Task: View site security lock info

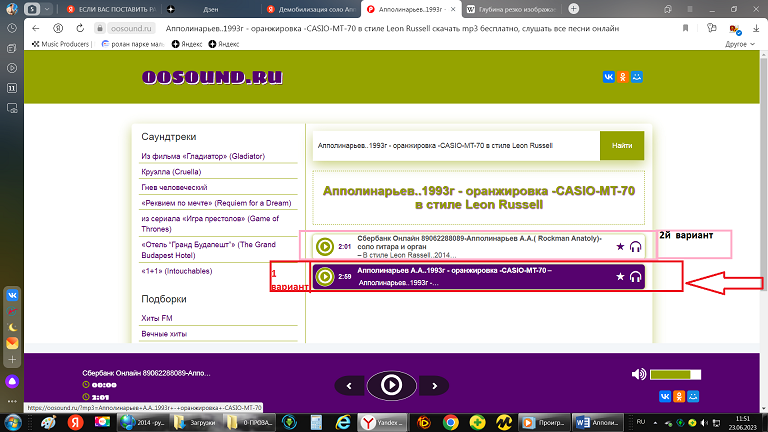Action: click(x=99, y=28)
